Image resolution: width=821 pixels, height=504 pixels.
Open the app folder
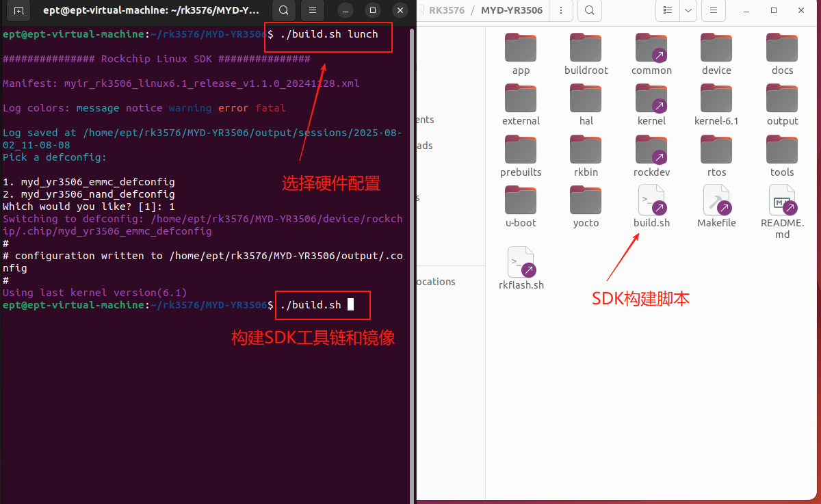521,54
